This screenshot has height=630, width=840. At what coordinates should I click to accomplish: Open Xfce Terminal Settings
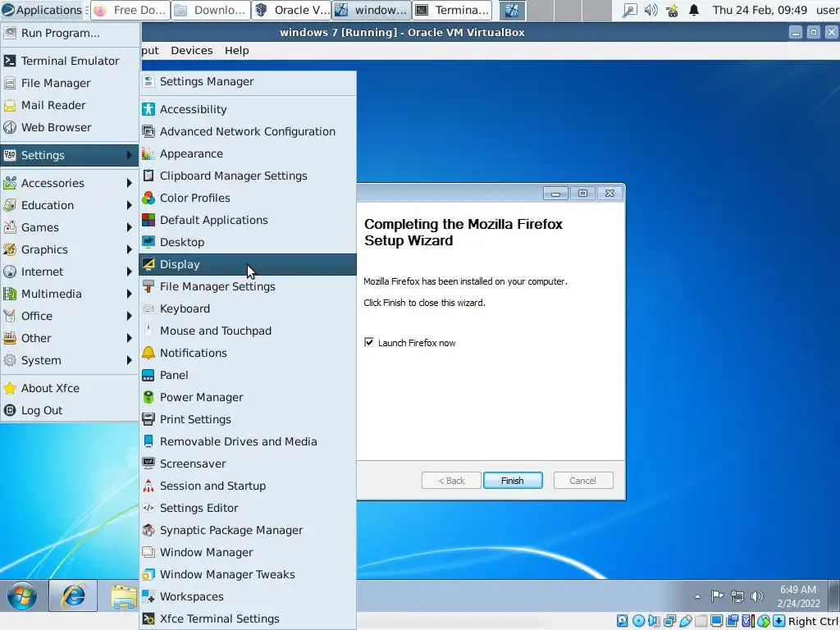click(x=248, y=619)
